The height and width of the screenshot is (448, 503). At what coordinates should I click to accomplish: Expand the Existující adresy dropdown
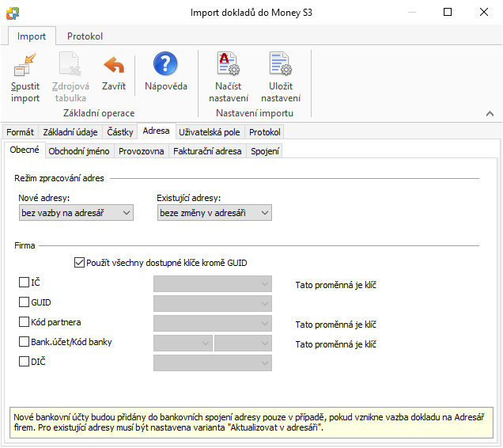(x=214, y=213)
